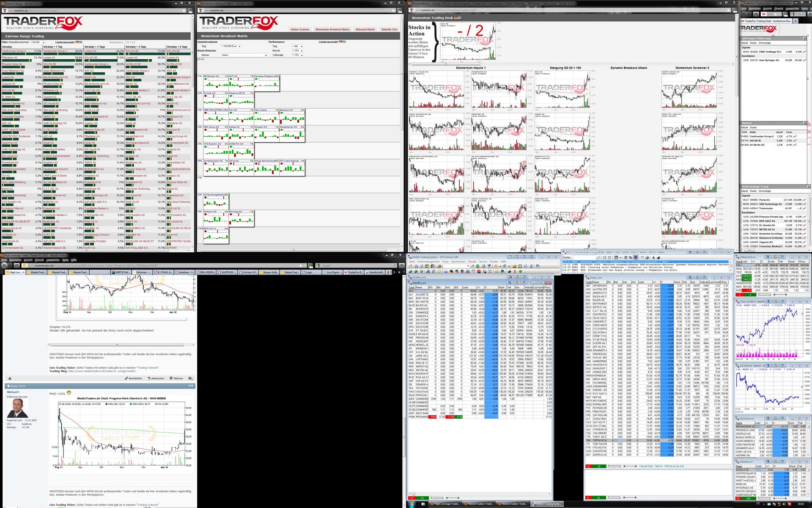The width and height of the screenshot is (812, 508).
Task: Open the 3 Monate performance dropdown
Action: 297,55
